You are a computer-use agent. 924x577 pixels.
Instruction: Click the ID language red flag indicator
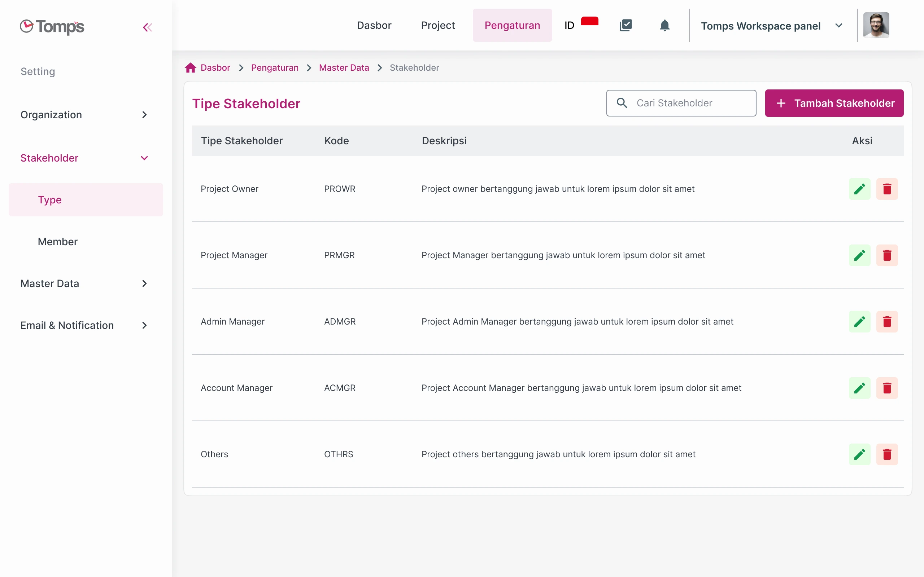(589, 22)
